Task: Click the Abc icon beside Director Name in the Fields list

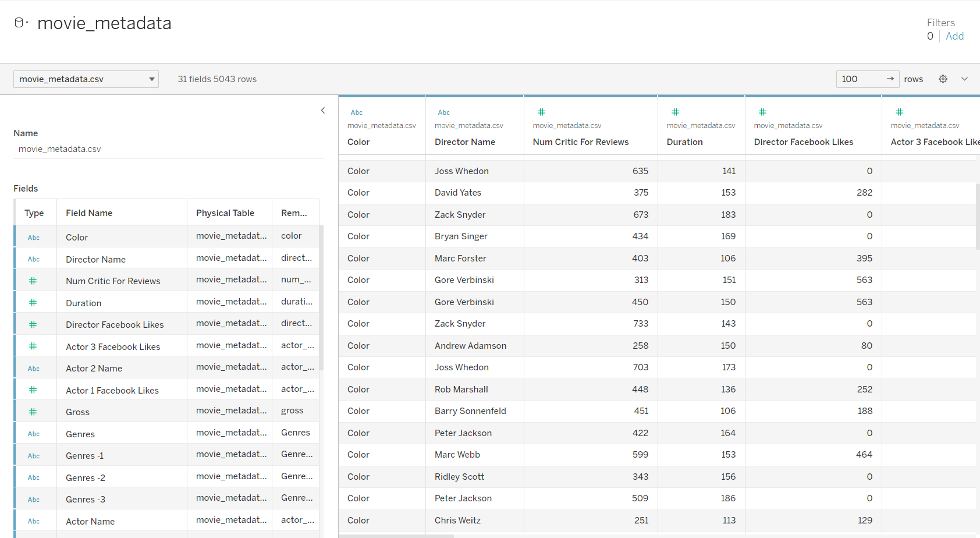Action: tap(34, 259)
